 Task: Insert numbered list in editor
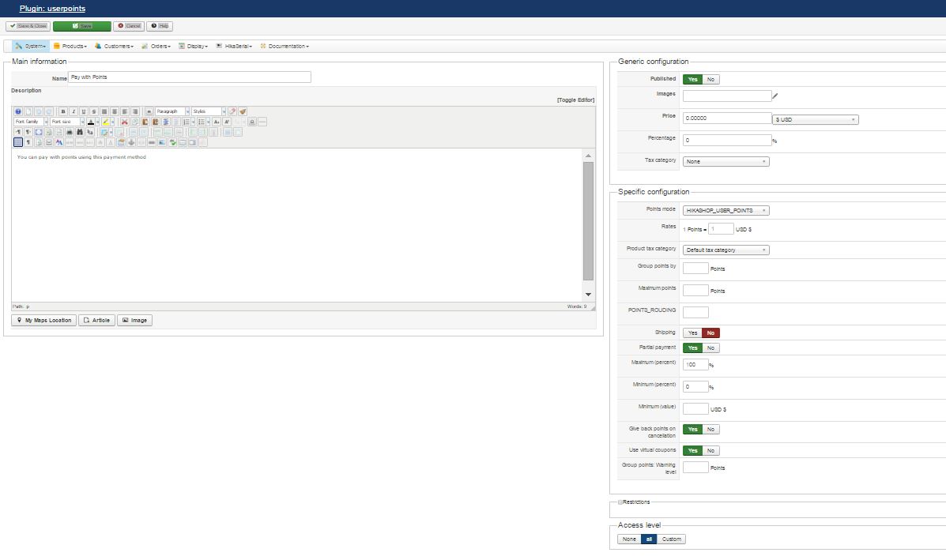point(187,122)
